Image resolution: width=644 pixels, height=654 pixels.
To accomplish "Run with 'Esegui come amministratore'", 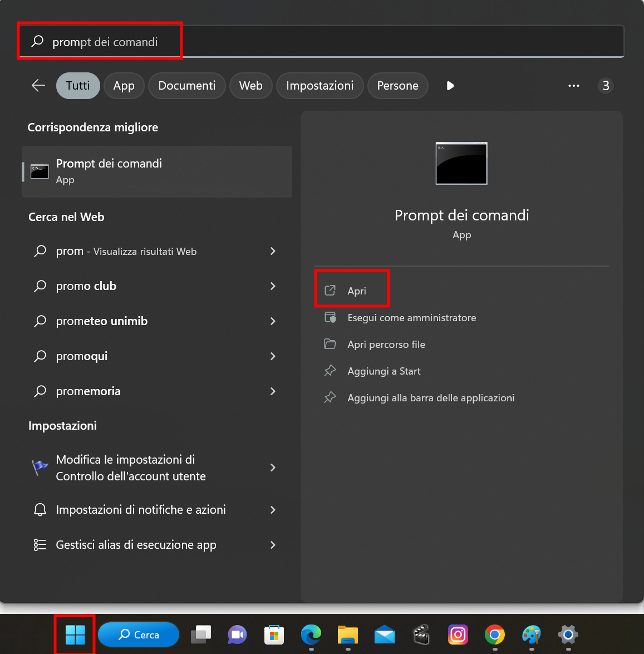I will click(411, 318).
